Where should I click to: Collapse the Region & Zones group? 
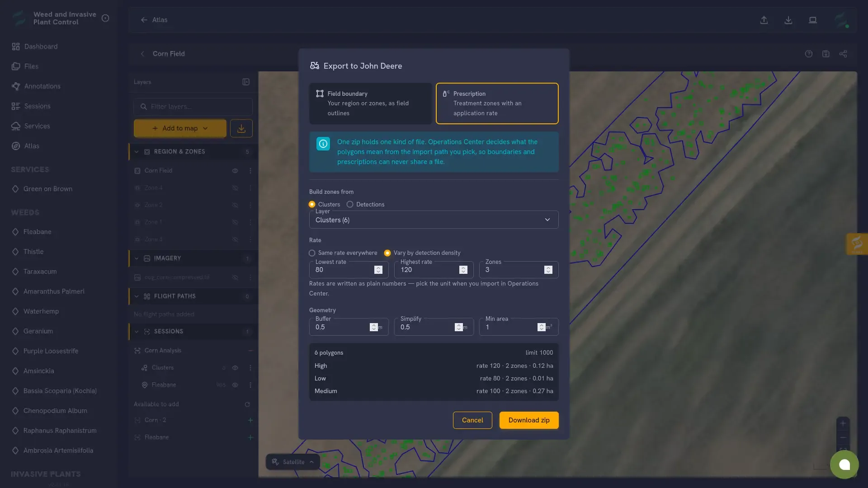pos(137,152)
